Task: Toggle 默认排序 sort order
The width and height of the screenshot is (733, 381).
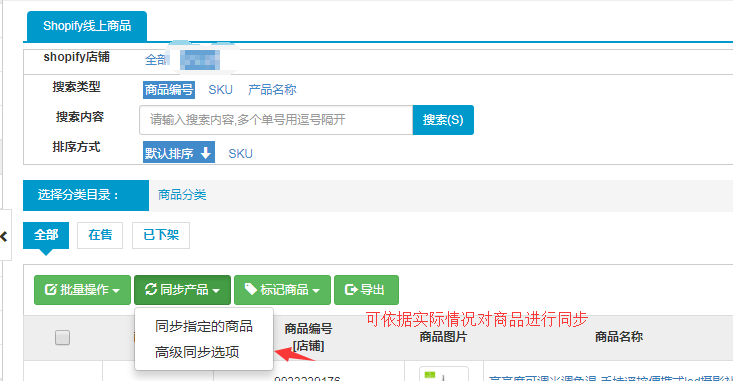Action: point(179,152)
